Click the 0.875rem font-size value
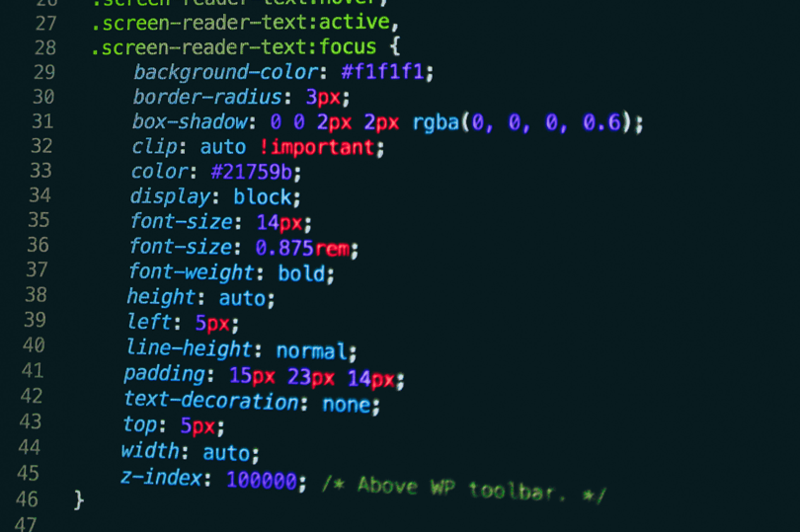 [302, 249]
